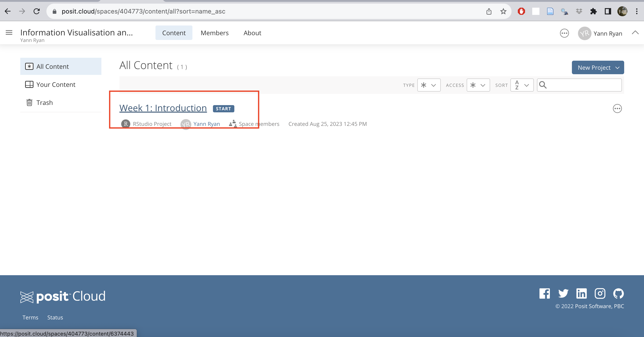Viewport: 644px width, 337px height.
Task: Open the Instagram icon in footer
Action: pyautogui.click(x=600, y=293)
